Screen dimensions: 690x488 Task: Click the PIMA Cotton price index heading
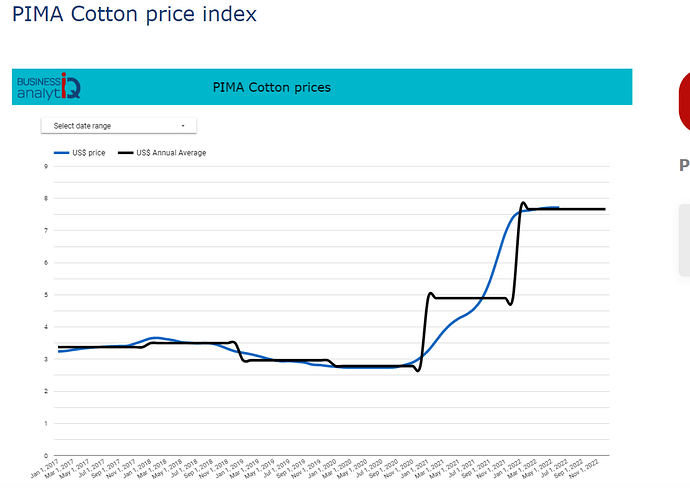(134, 14)
